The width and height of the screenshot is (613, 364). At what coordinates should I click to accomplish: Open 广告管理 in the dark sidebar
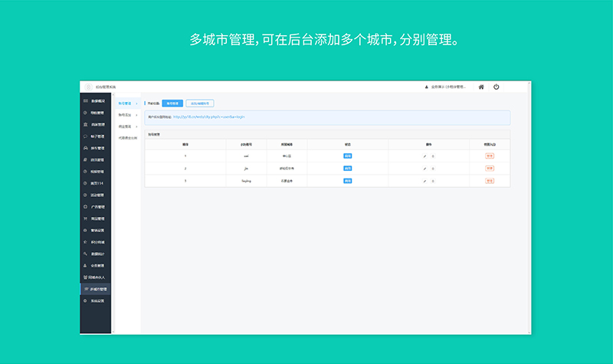[x=95, y=207]
